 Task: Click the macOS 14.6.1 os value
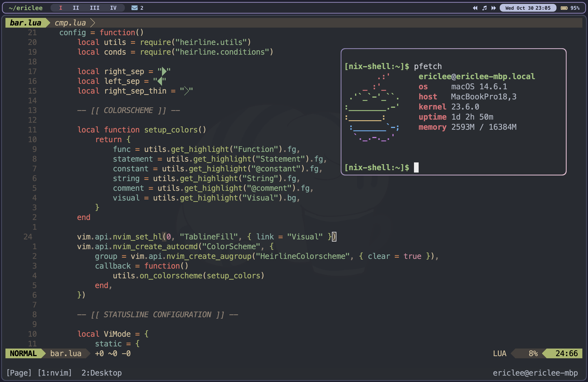[x=479, y=87]
